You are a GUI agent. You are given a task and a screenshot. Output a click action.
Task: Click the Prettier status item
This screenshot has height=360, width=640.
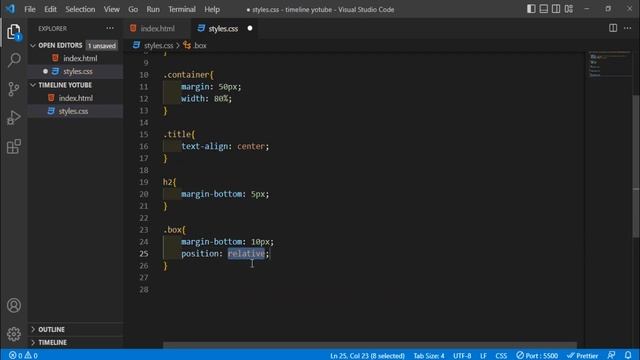coord(582,356)
